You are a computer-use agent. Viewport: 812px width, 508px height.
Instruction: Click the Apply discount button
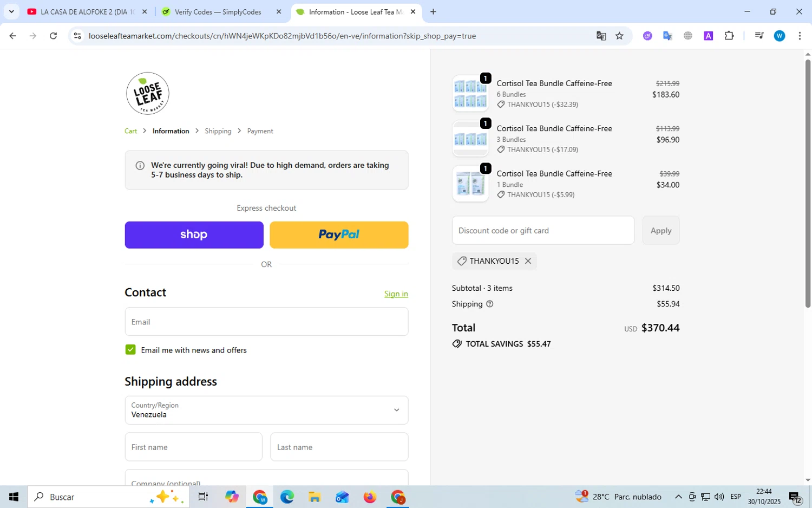661,230
